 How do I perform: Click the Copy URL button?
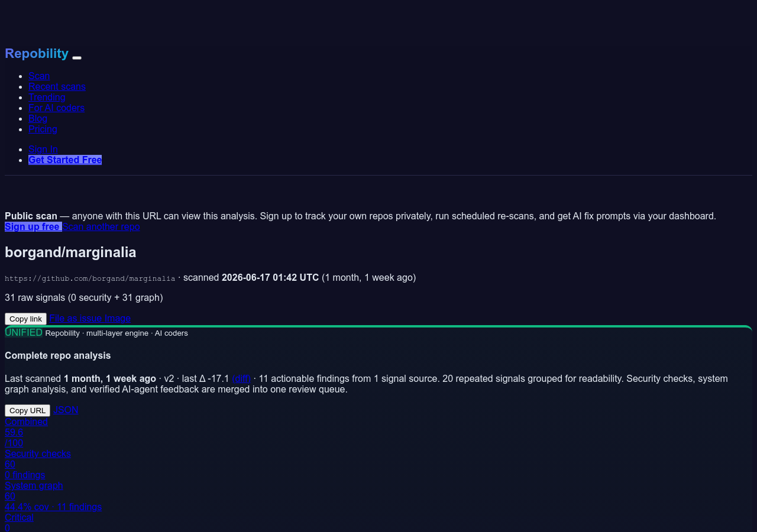[x=27, y=410]
